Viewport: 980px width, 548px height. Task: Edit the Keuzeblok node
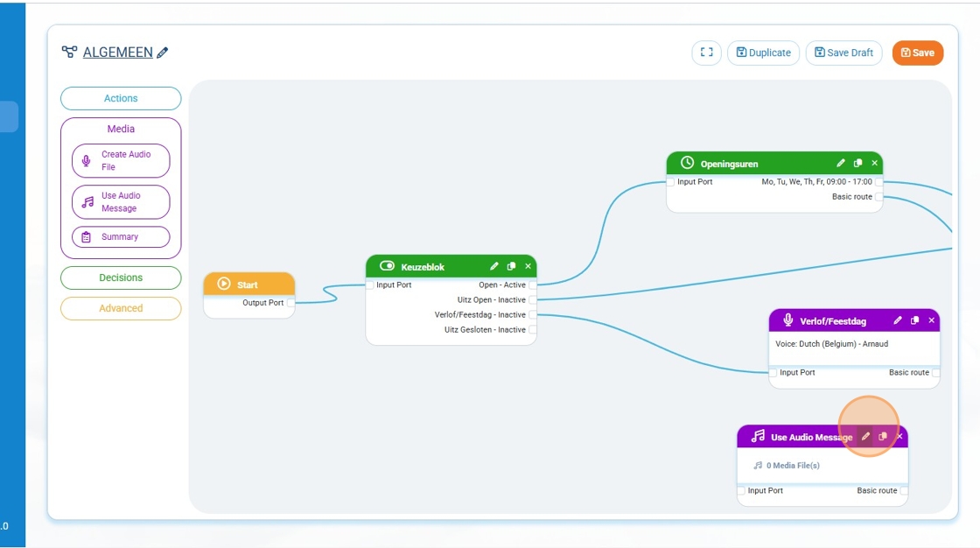click(494, 266)
